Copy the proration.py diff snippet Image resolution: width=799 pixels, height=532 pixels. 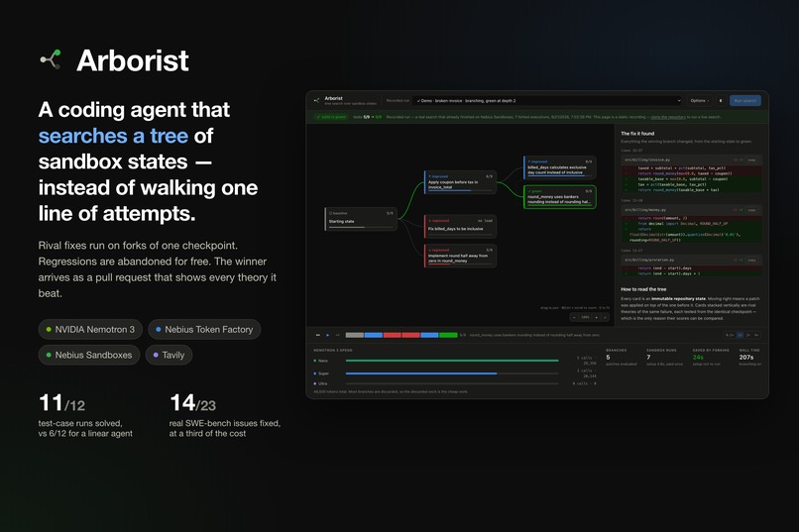click(x=751, y=260)
